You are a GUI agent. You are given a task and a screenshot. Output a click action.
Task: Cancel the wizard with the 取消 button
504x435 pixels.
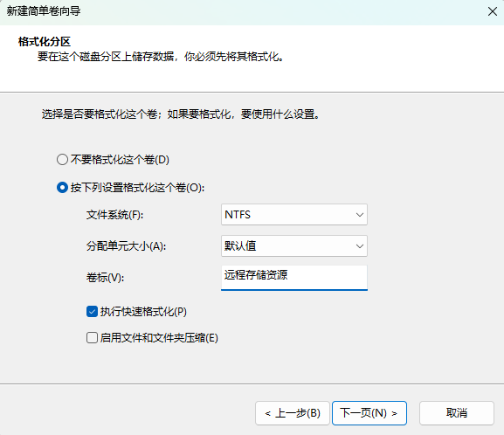[x=457, y=413]
